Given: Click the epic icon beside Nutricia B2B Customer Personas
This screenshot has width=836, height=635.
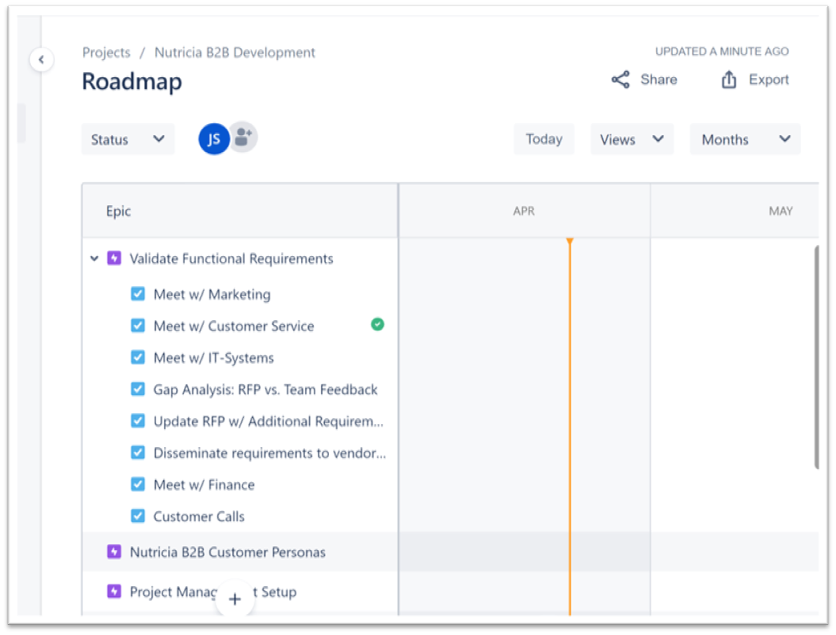Looking at the screenshot, I should (x=114, y=551).
